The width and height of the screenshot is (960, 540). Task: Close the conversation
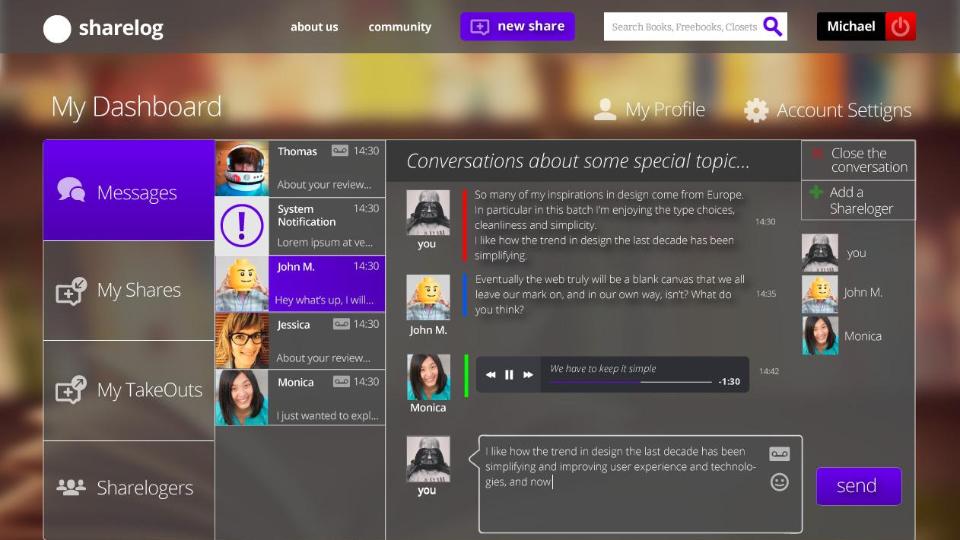tap(858, 160)
